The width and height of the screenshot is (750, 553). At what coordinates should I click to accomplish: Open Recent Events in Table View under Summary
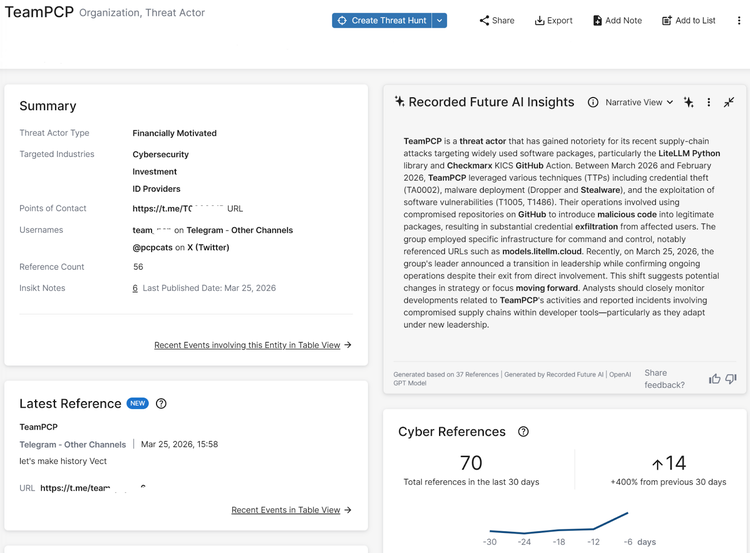[252, 345]
